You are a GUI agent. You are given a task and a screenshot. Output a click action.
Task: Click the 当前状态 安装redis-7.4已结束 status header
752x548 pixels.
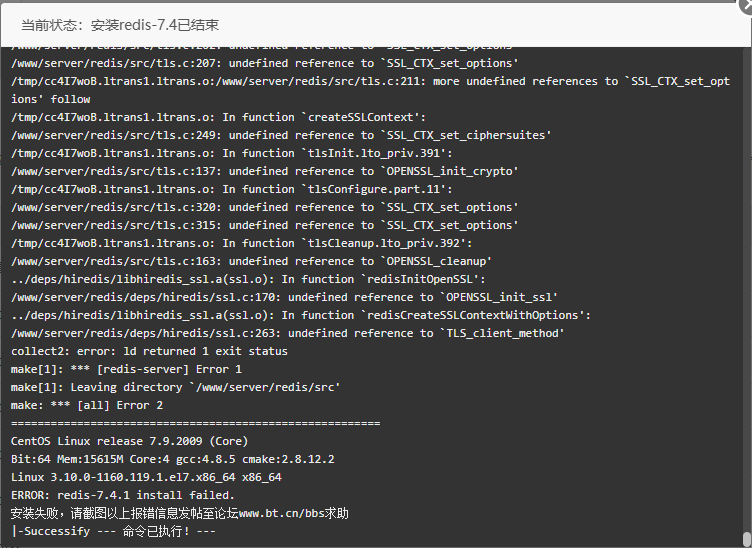120,25
